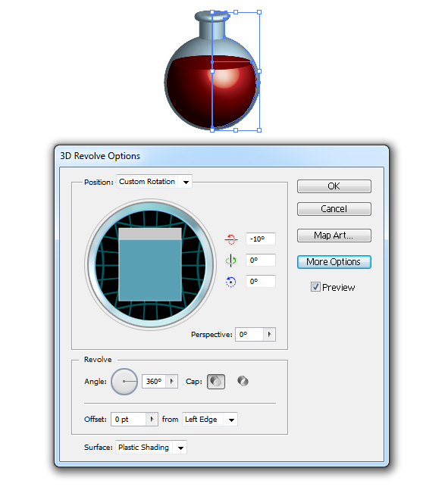This screenshot has width=448, height=487.
Task: Open the Perspective slider arrow
Action: (269, 334)
